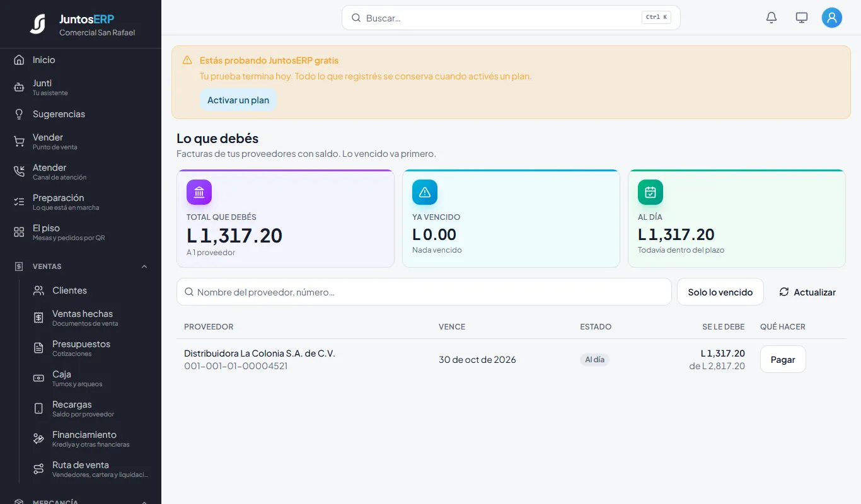
Task: Open Ventas hechas menu item
Action: (90, 318)
